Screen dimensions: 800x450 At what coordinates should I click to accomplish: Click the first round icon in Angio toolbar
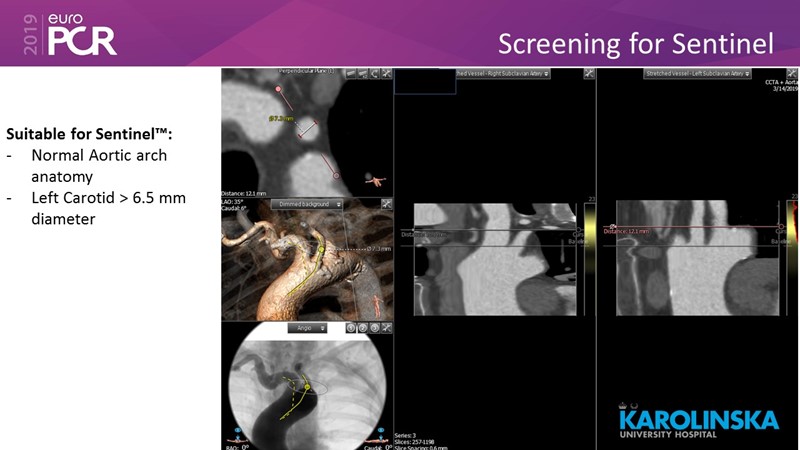351,328
